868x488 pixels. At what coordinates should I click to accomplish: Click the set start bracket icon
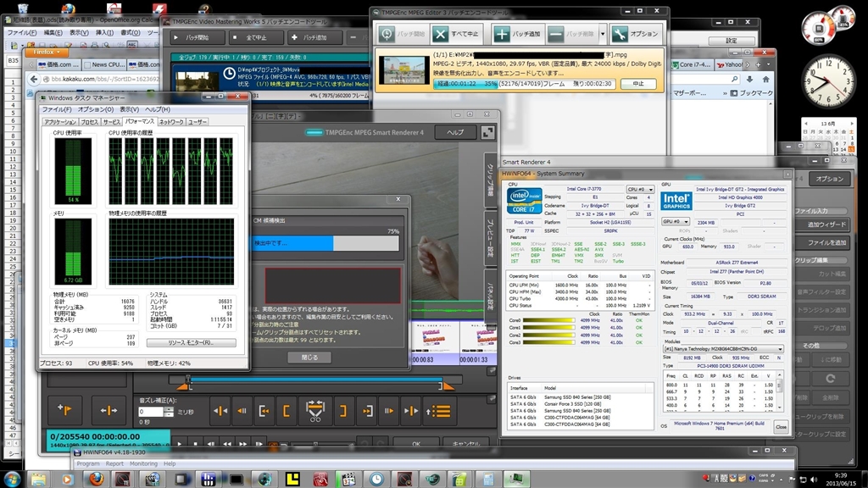[288, 411]
